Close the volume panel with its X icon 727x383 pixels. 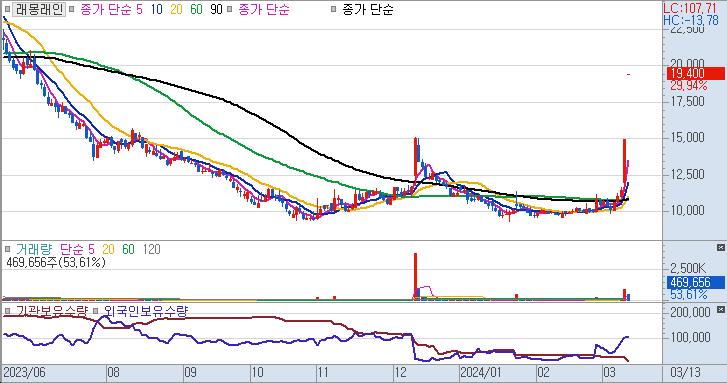click(721, 248)
